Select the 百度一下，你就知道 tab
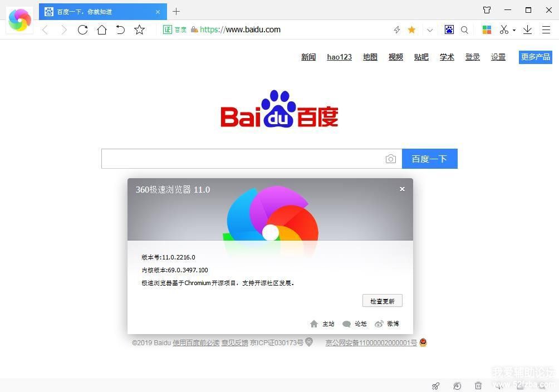Screen dimensions: 559x392 point(102,12)
